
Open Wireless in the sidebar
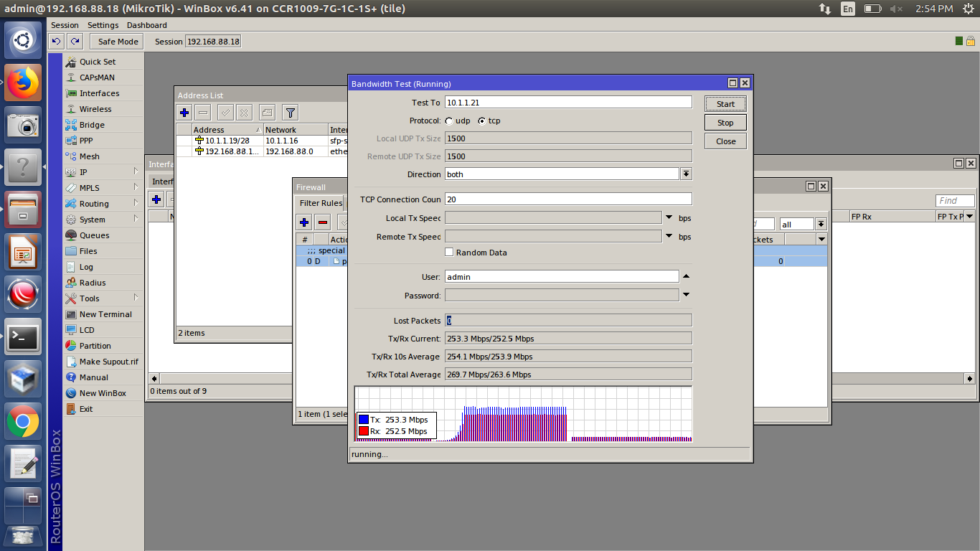click(95, 109)
